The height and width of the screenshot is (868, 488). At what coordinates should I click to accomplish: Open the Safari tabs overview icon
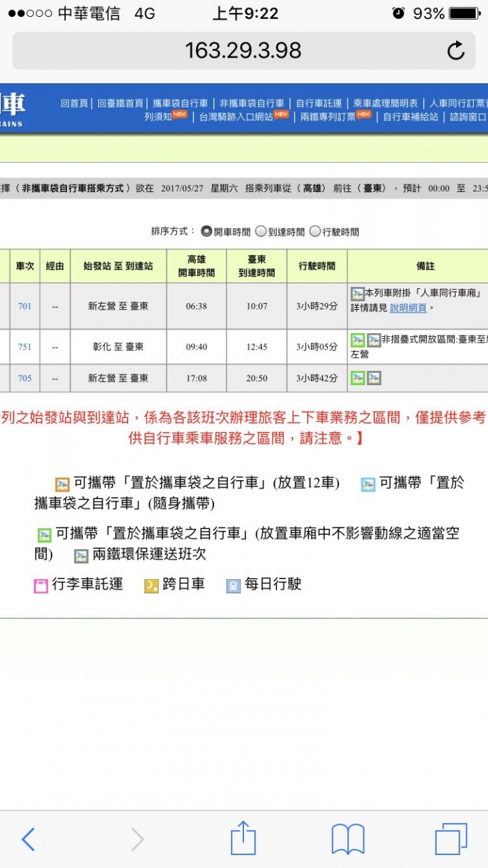pos(451,840)
